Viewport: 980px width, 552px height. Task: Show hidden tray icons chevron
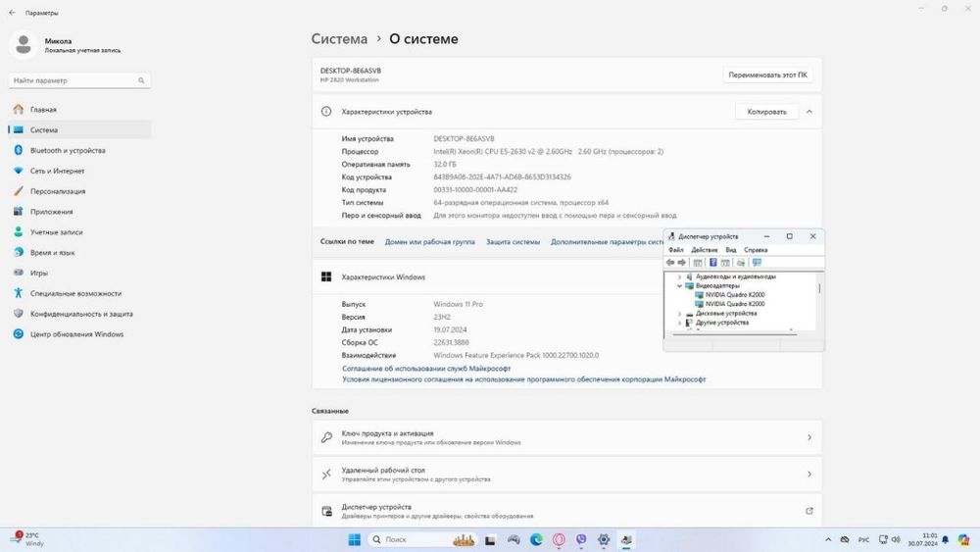(x=828, y=539)
